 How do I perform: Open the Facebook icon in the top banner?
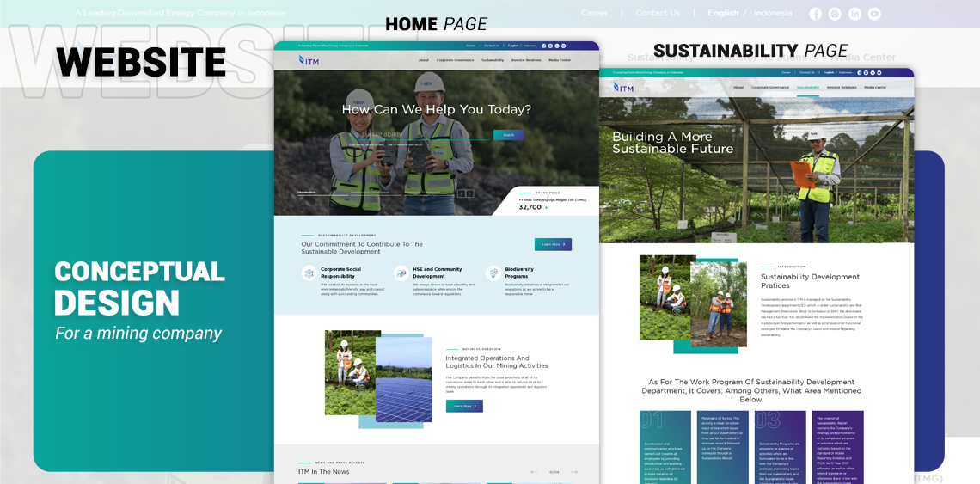815,14
